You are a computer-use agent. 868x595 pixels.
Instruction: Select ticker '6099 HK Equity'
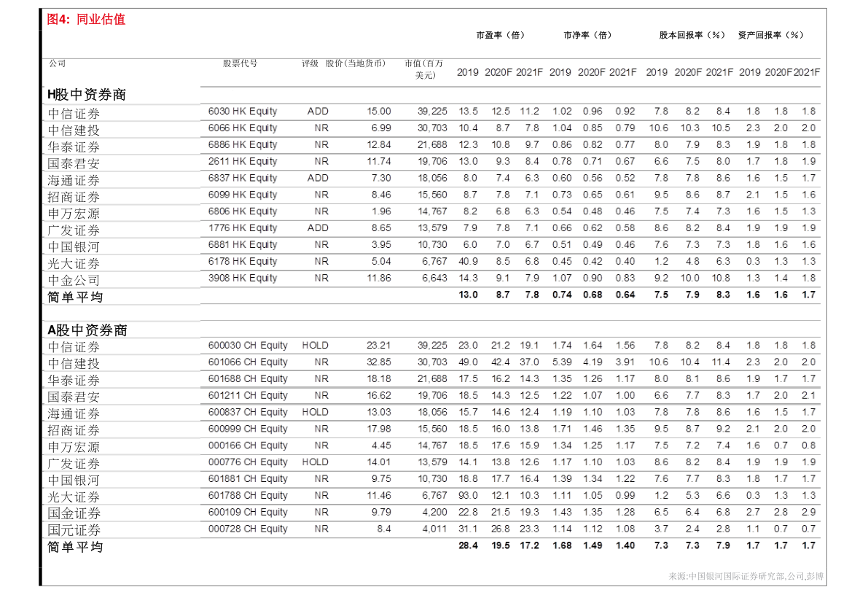click(x=243, y=195)
